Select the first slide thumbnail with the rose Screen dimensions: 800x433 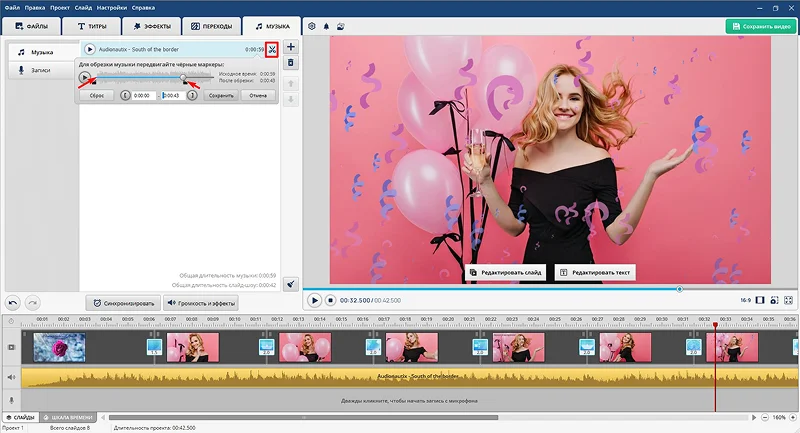60,347
